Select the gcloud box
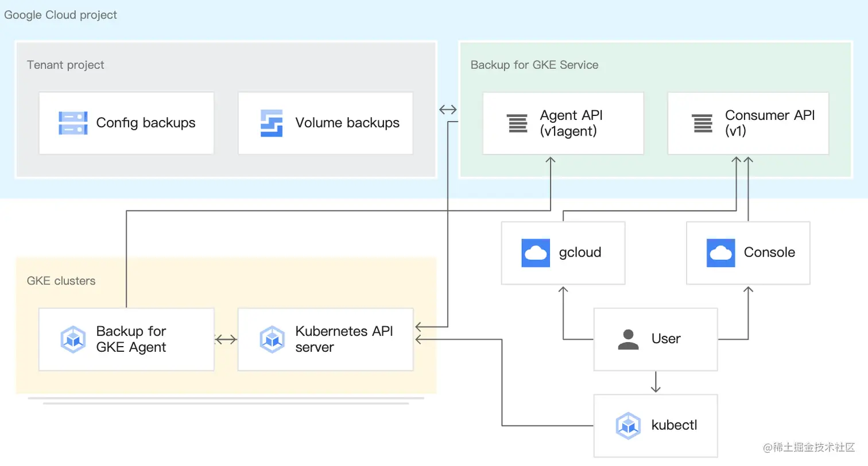 (563, 253)
